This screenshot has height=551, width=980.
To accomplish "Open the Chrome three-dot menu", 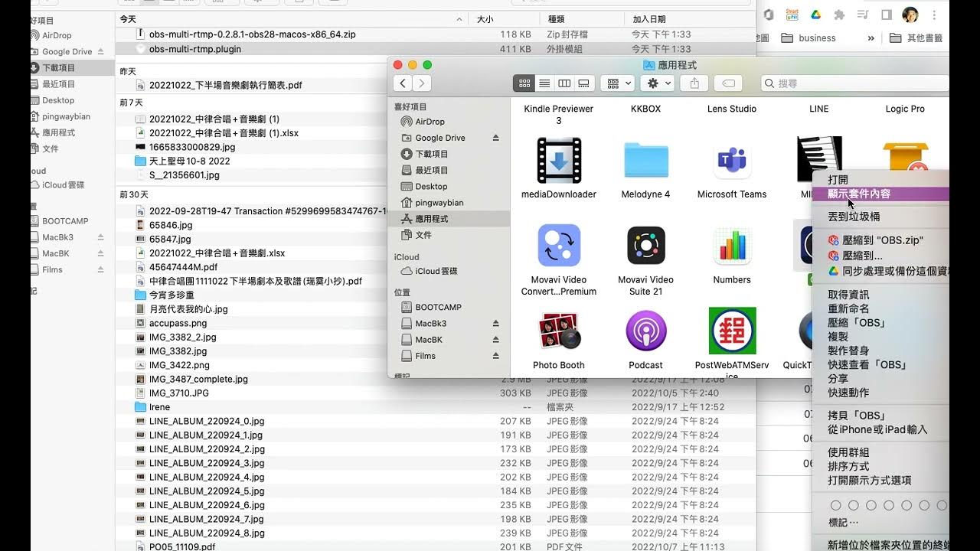I will point(935,15).
